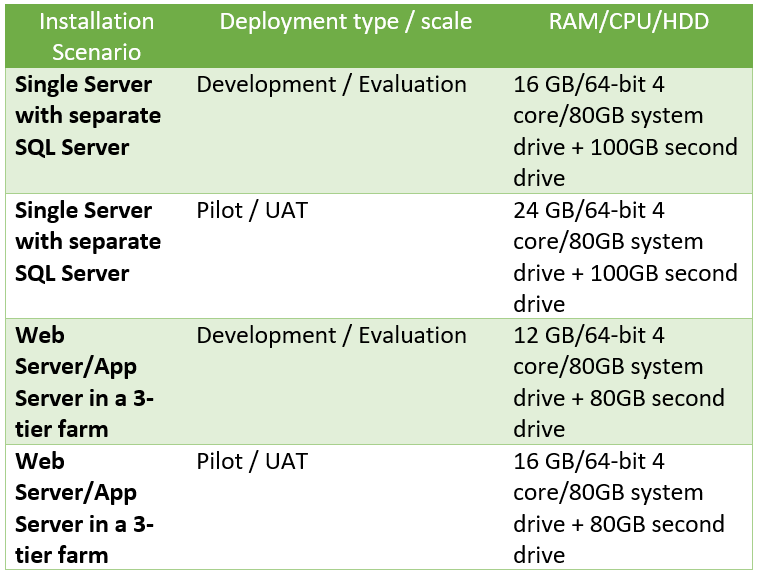The image size is (760, 578).
Task: Select the Single Server scenario cell in the first data row
Action: tap(88, 115)
